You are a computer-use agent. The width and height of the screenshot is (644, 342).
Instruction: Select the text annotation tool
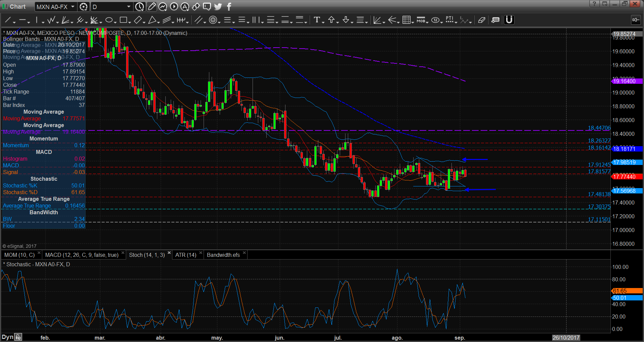(317, 20)
